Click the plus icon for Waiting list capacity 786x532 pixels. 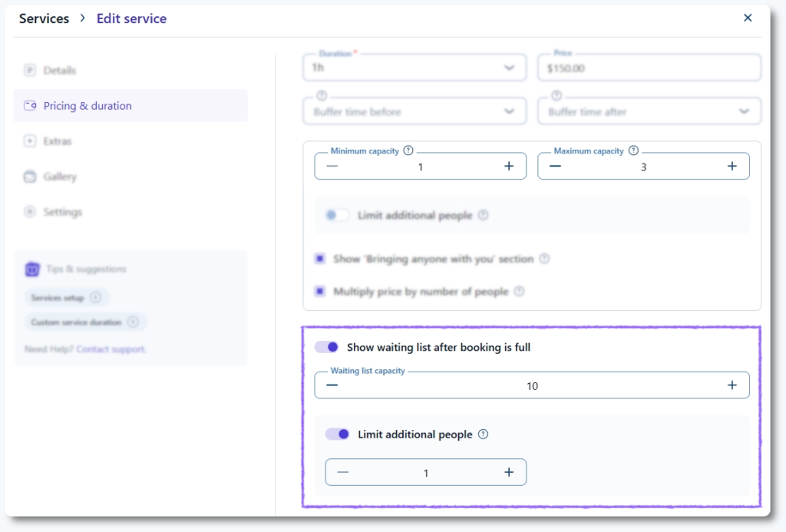point(732,385)
